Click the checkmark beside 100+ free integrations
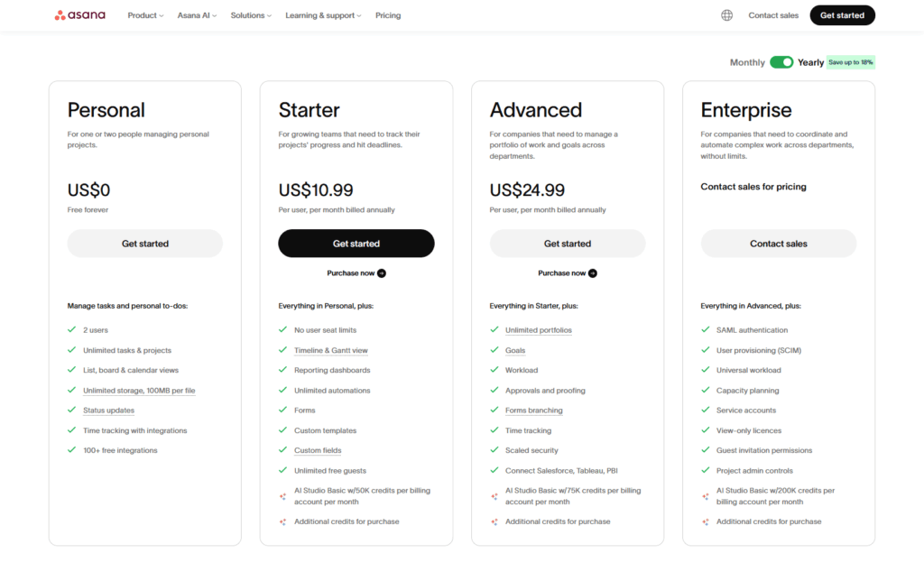Screen dimensions: 924x563 coord(72,450)
